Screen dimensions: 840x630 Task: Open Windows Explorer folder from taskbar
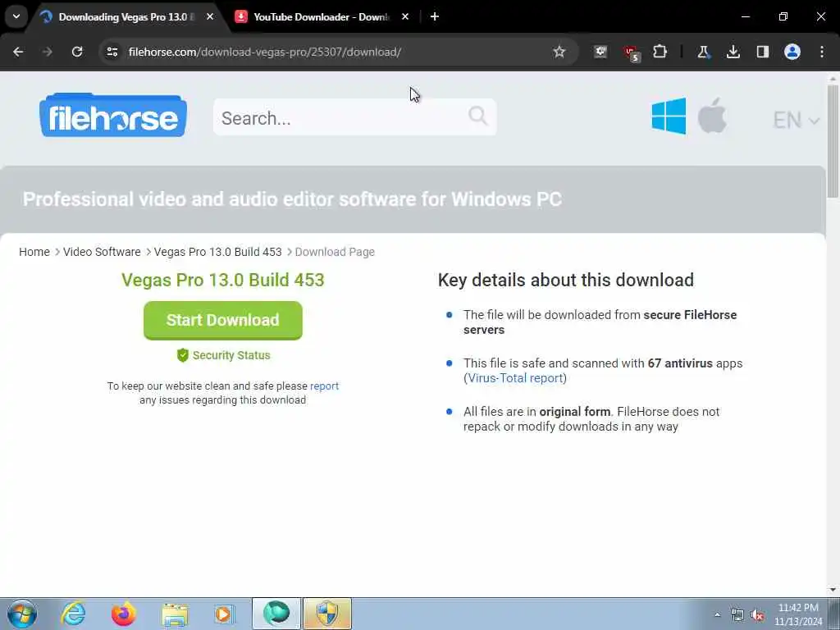click(175, 614)
